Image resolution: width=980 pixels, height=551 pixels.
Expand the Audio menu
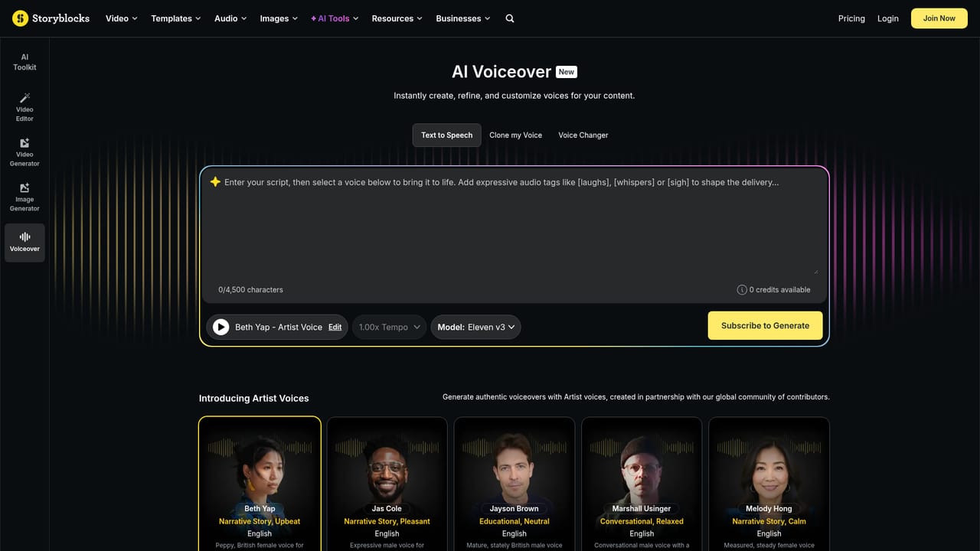tap(230, 18)
